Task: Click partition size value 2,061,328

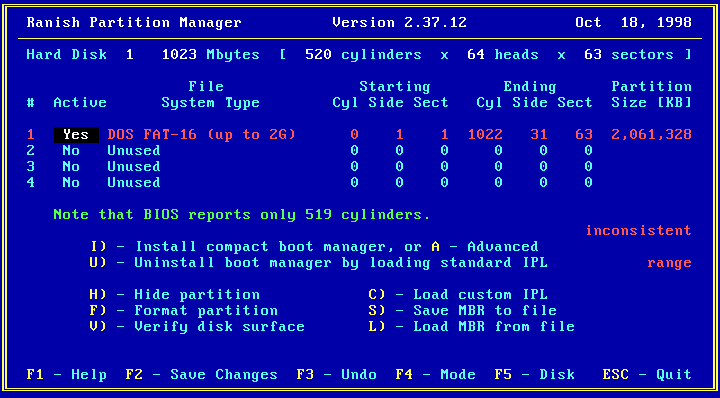Action: click(652, 135)
